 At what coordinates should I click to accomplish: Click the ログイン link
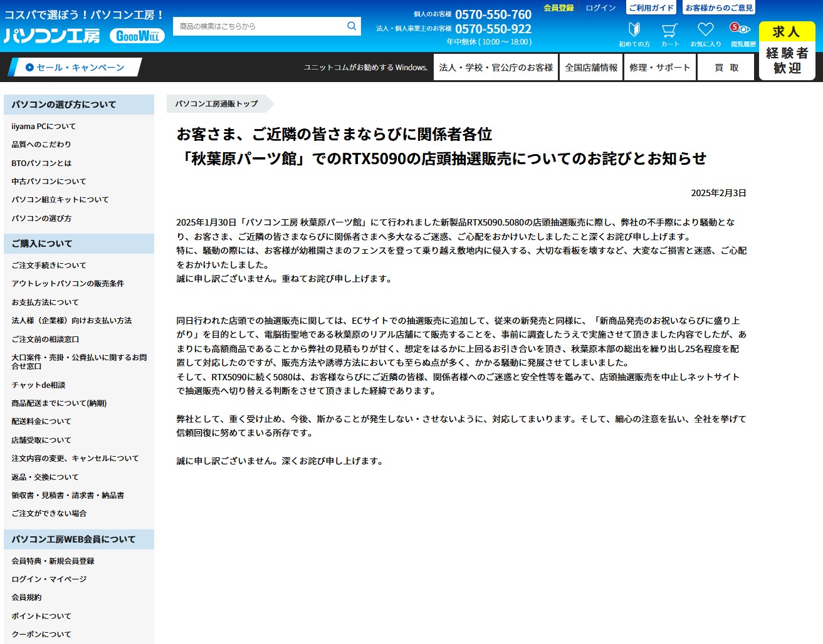600,8
